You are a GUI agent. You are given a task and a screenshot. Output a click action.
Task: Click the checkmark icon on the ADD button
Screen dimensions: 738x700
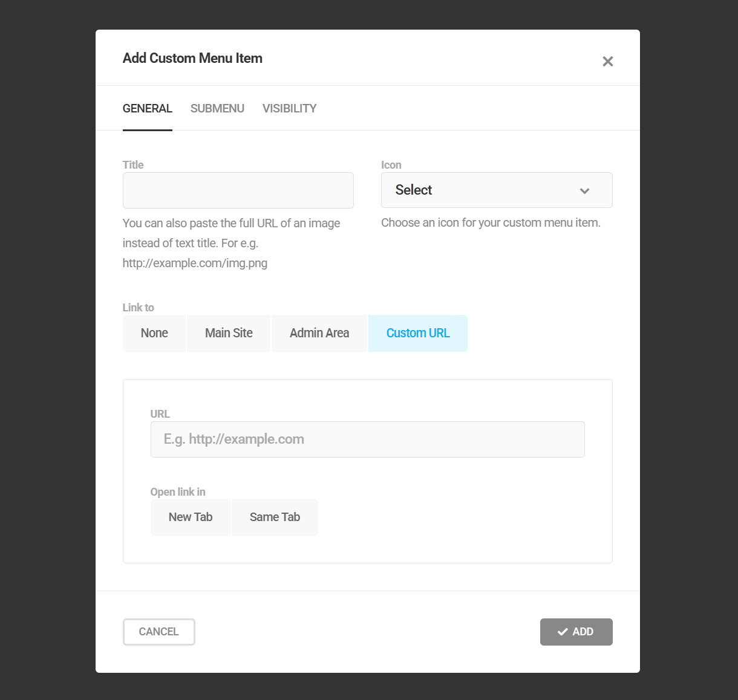(x=562, y=631)
